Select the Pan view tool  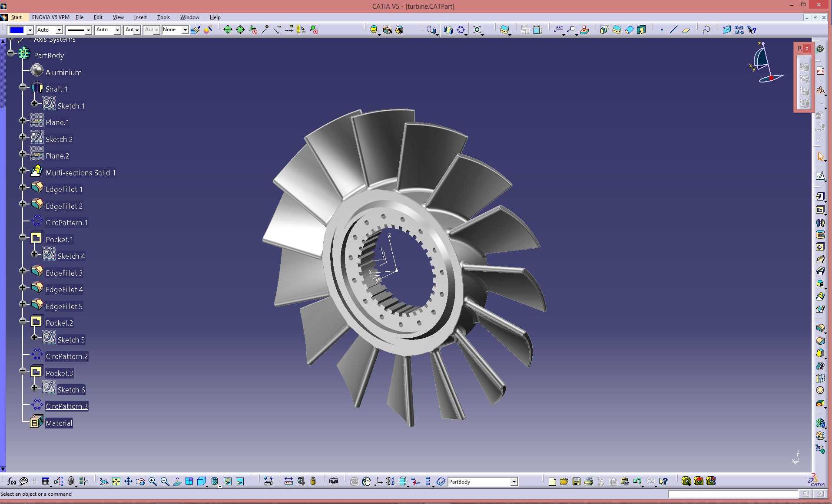128,481
